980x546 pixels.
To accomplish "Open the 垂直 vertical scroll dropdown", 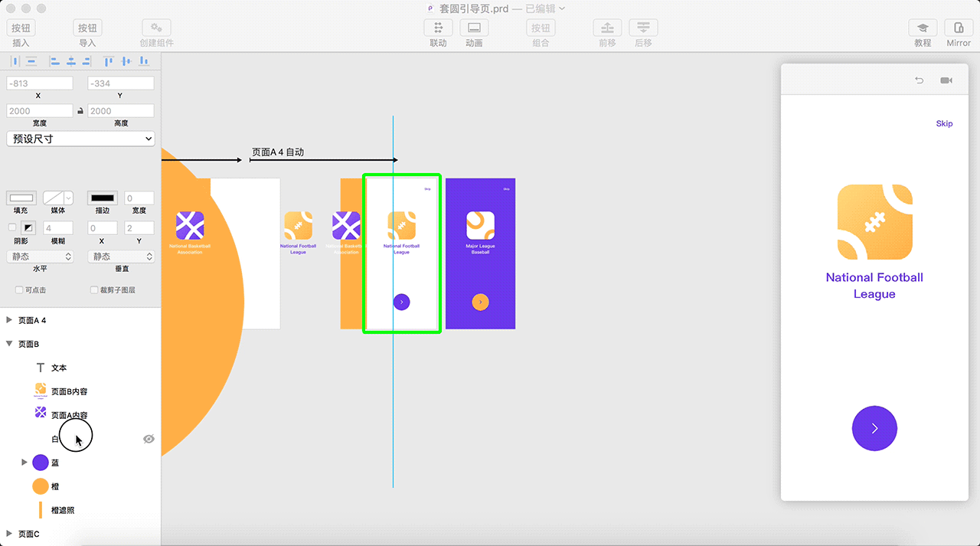I will (x=120, y=257).
